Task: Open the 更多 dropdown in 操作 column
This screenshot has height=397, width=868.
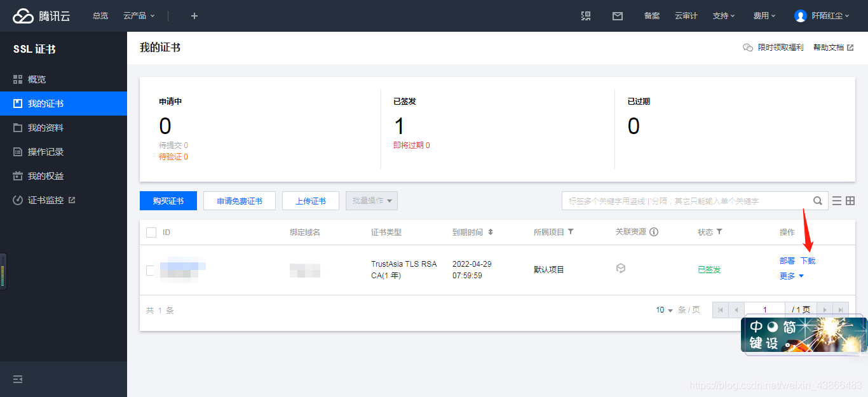Action: click(x=791, y=276)
